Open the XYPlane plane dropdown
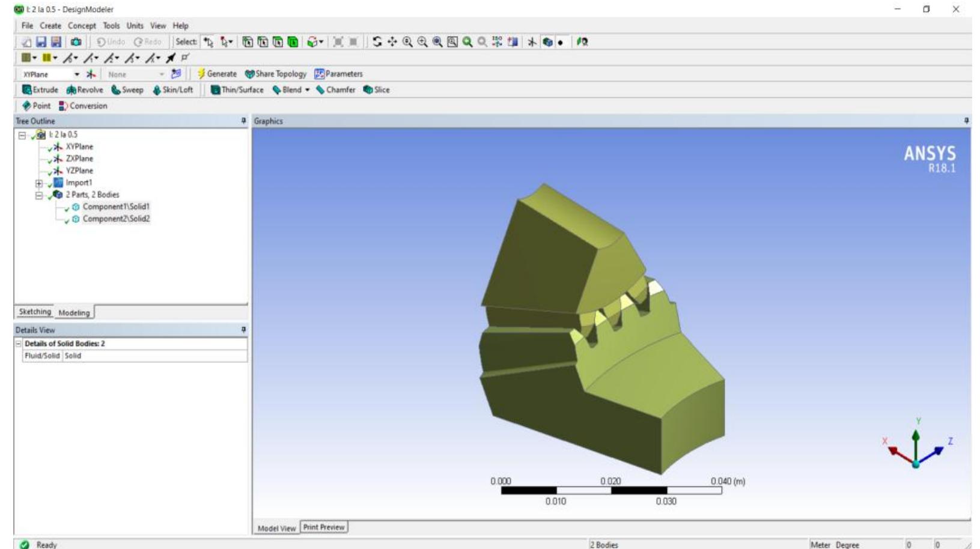Viewport: 980px width, 549px height. click(x=77, y=74)
